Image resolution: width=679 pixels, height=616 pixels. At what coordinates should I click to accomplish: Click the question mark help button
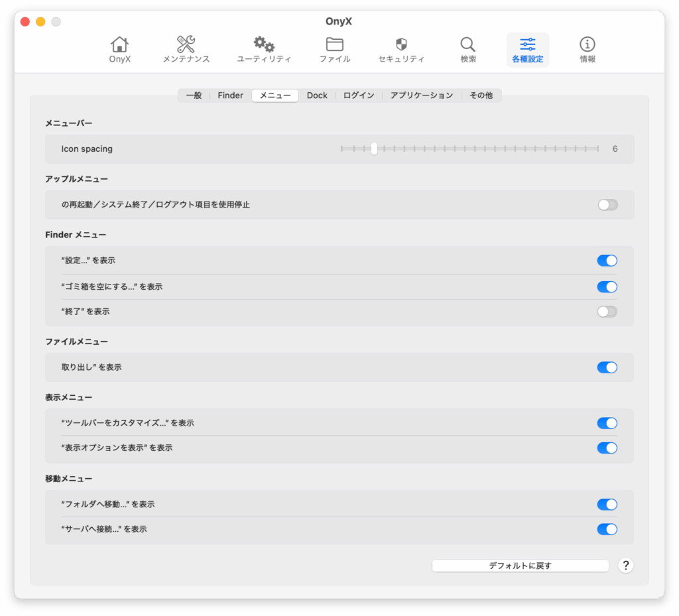tap(625, 566)
